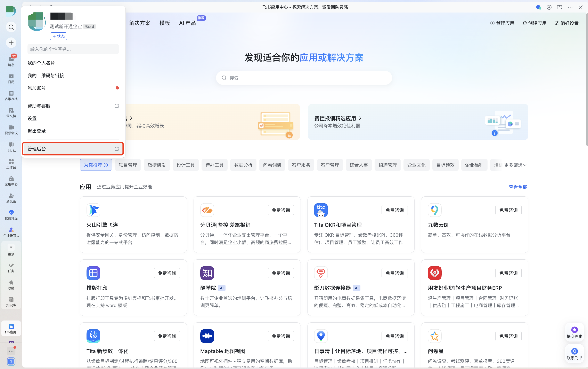Open 应用中心 in sidebar
The image size is (588, 369).
[11, 181]
